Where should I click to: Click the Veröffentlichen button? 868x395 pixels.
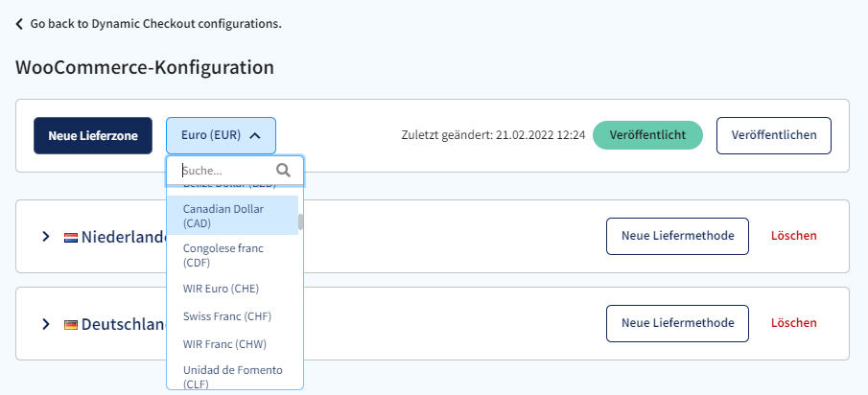tap(774, 135)
